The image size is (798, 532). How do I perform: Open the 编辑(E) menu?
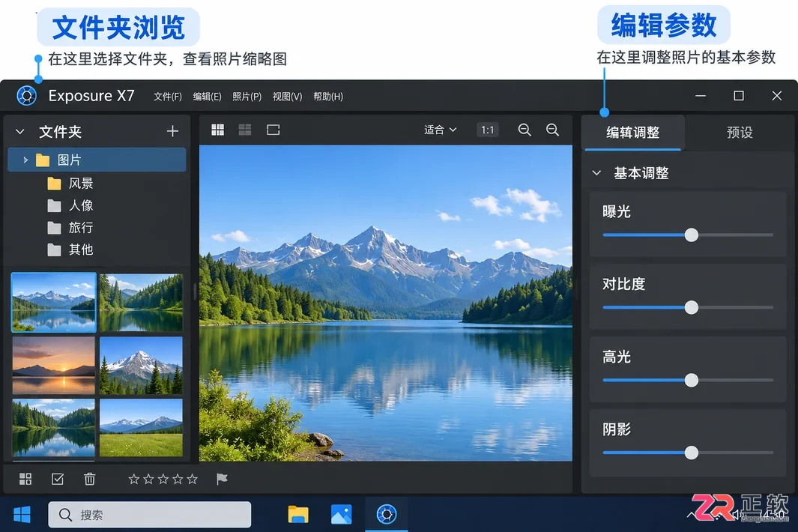click(x=207, y=96)
